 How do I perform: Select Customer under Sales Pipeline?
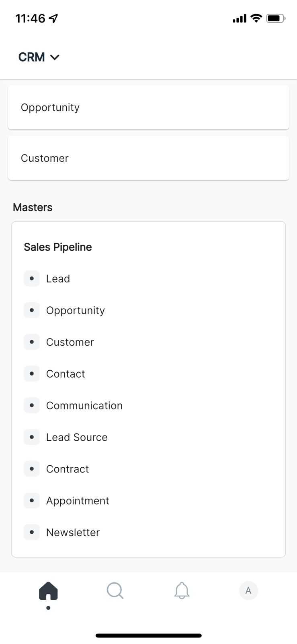click(x=70, y=342)
